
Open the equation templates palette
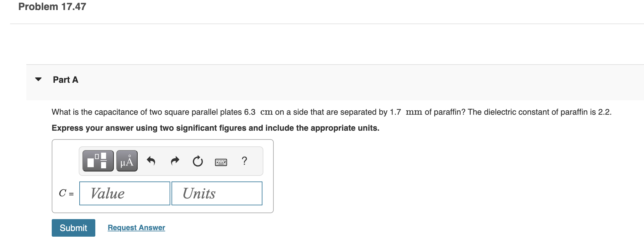click(98, 161)
